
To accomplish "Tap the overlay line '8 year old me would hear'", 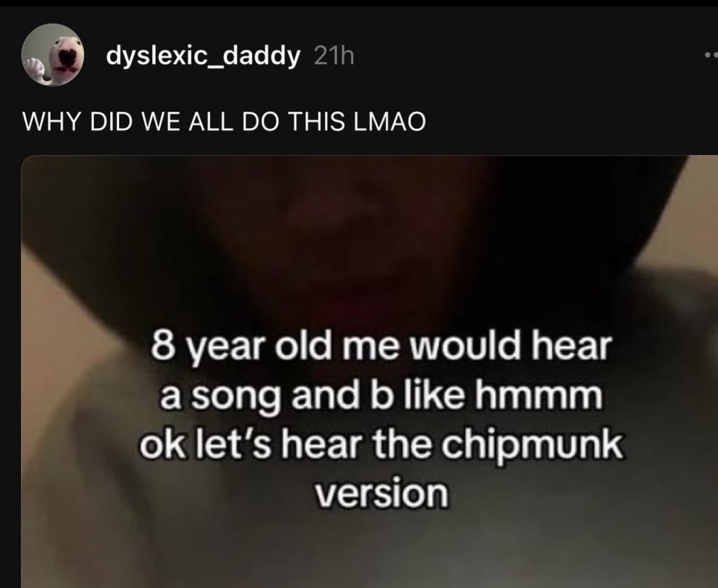I will click(381, 348).
